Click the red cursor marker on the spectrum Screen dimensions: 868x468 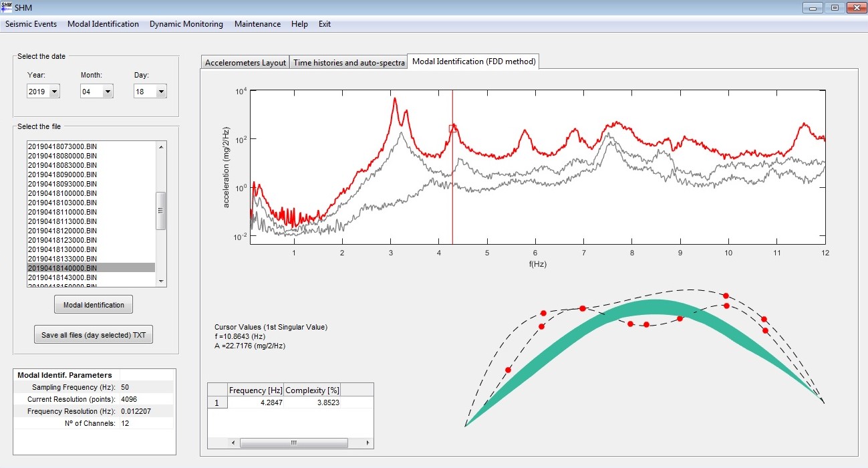point(452,128)
